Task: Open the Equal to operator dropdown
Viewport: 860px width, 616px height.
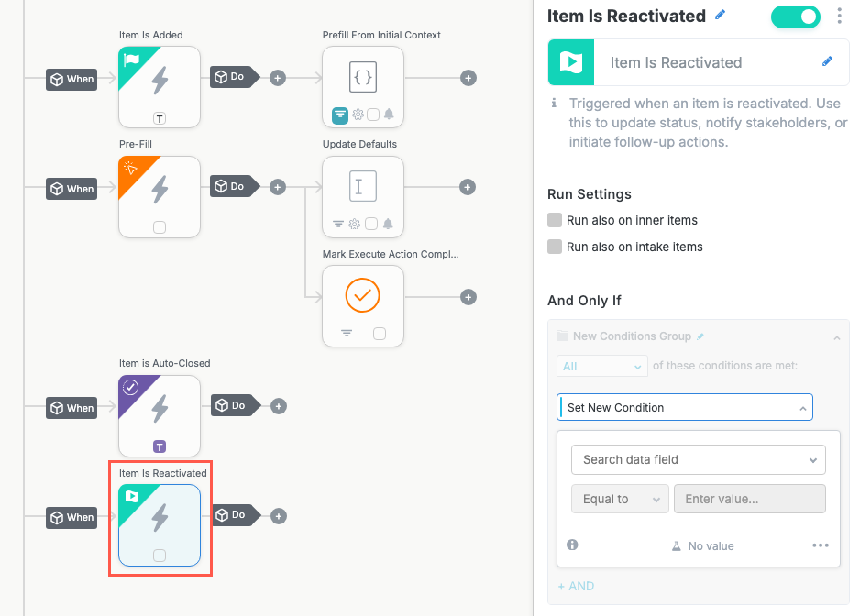Action: pyautogui.click(x=619, y=500)
